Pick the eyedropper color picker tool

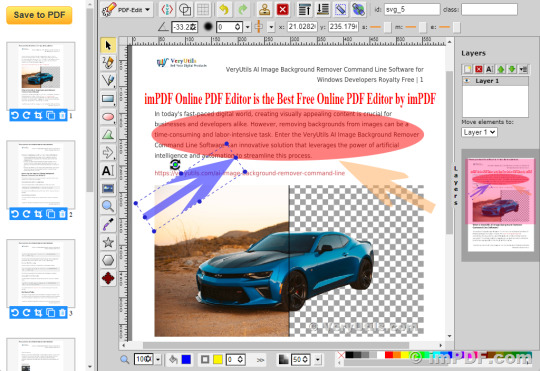[108, 224]
